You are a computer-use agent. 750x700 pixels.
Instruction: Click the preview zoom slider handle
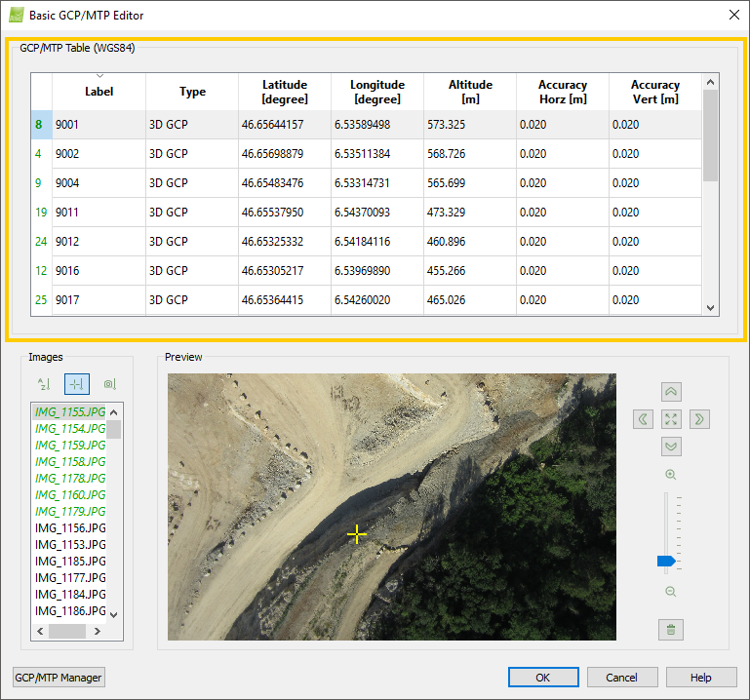(x=666, y=561)
